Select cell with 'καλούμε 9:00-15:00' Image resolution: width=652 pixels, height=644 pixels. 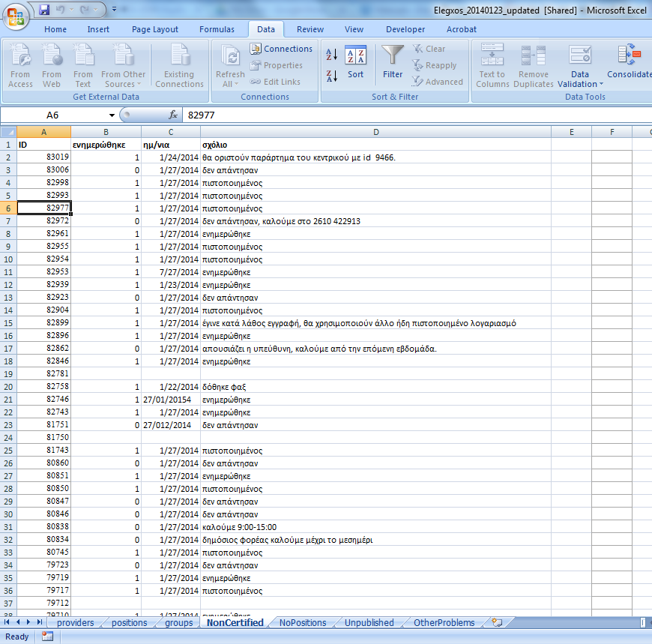[x=376, y=527]
